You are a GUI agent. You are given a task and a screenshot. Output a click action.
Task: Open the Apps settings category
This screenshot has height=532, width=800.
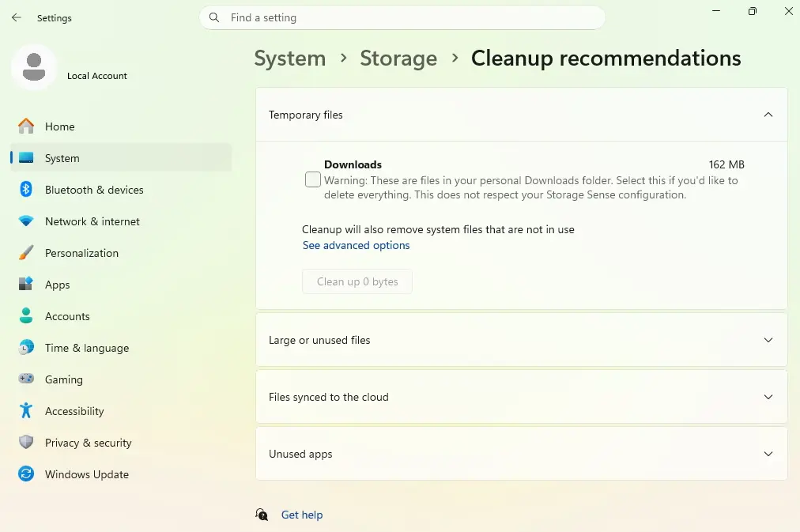coord(121,284)
